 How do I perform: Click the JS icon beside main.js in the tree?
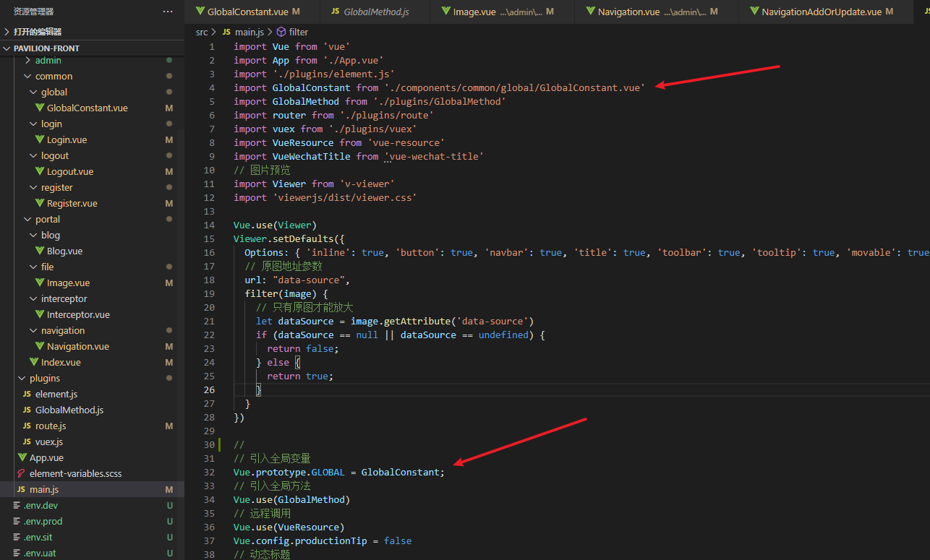21,489
